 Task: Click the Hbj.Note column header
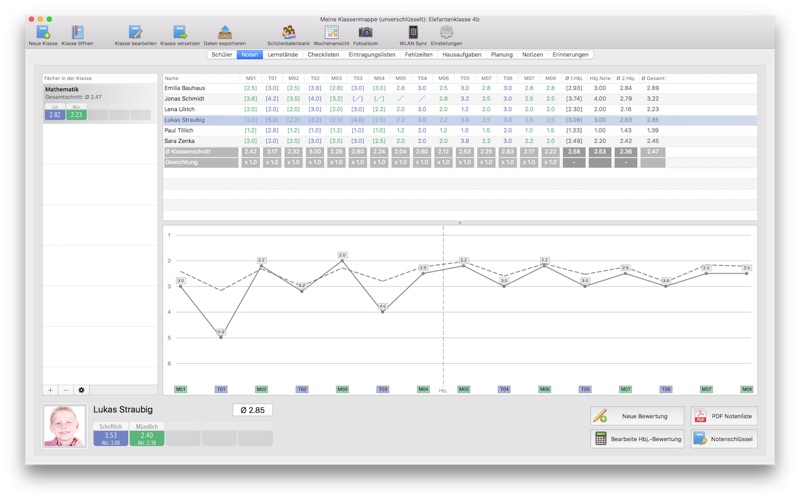(x=599, y=79)
